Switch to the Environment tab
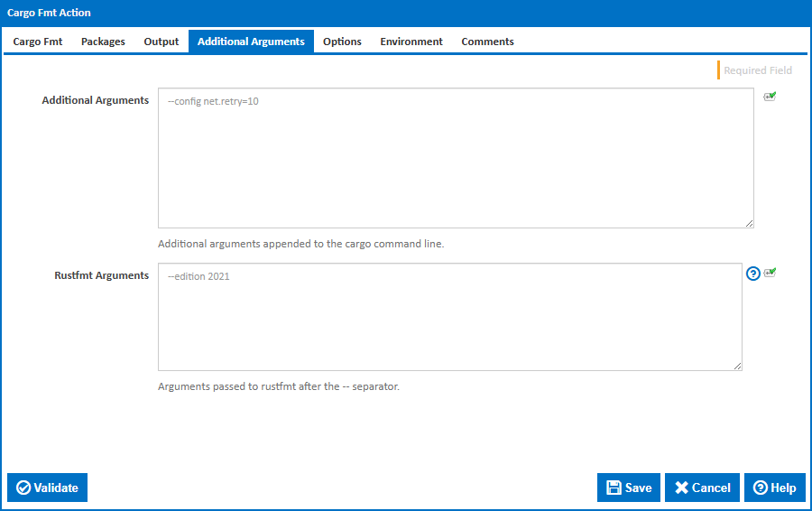 pyautogui.click(x=411, y=42)
